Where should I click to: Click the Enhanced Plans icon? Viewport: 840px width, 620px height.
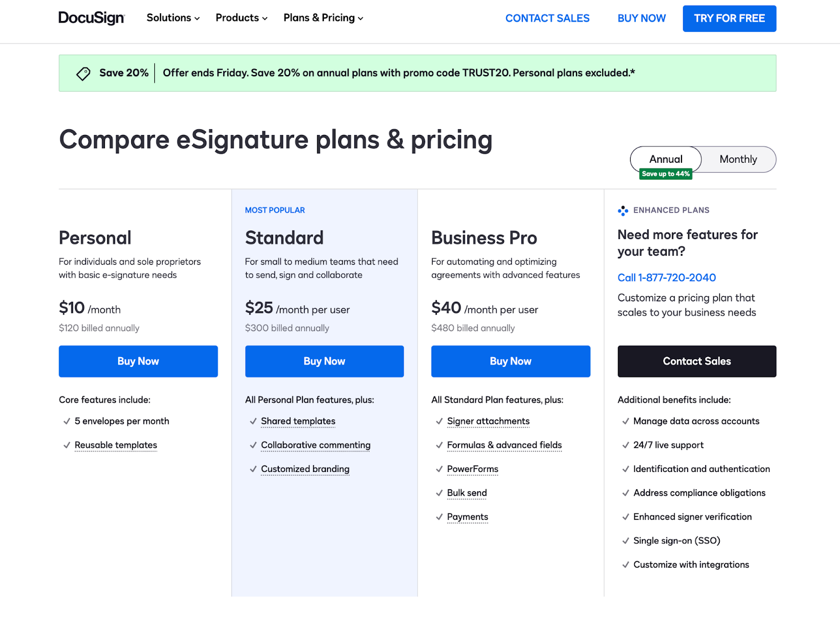click(x=623, y=211)
